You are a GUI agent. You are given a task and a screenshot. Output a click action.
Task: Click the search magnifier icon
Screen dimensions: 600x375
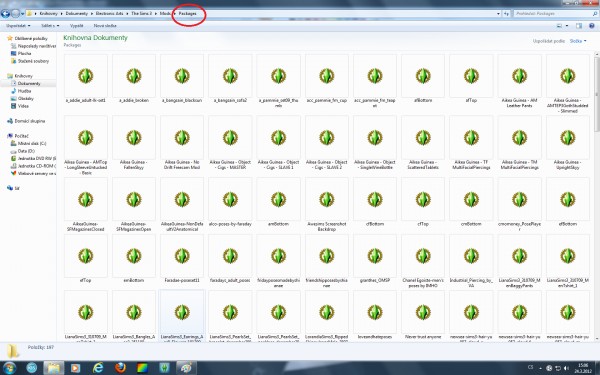[595, 13]
